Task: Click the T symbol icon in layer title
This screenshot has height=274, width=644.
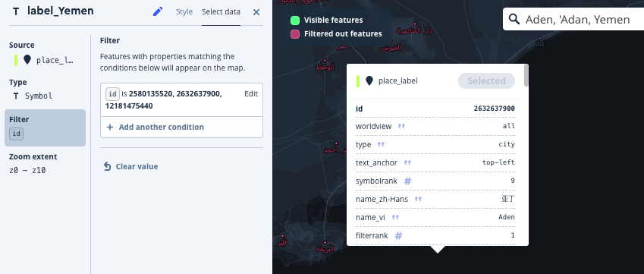Action: click(x=16, y=11)
